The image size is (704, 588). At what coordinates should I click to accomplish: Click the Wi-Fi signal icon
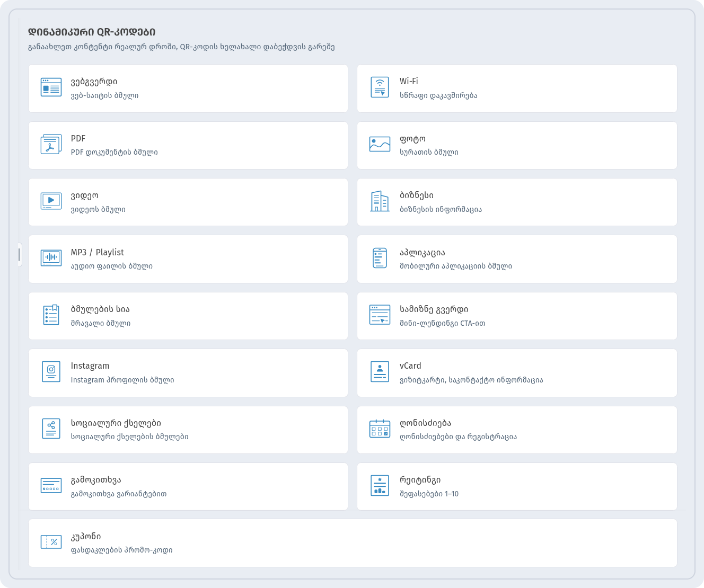[x=380, y=87]
